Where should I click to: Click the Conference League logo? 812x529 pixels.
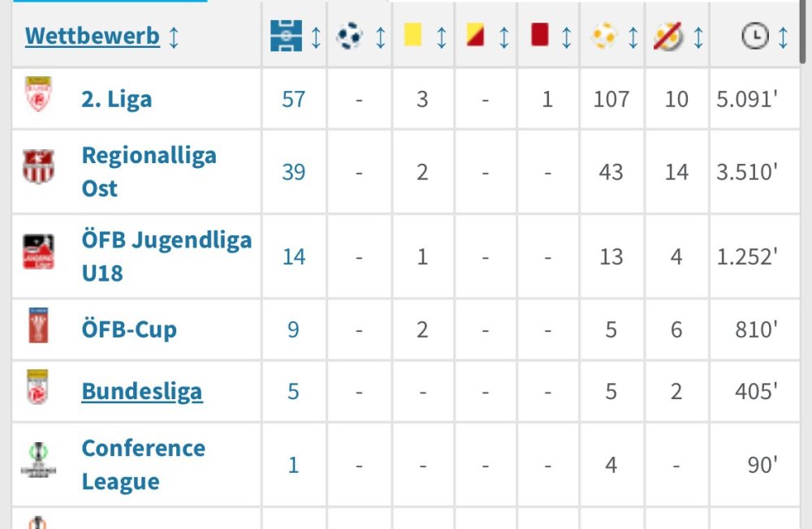pos(38,460)
